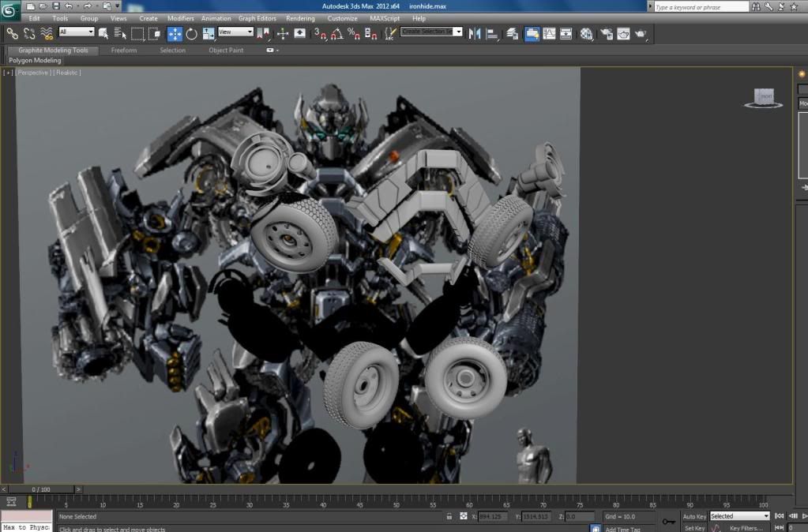The height and width of the screenshot is (532, 808).
Task: Open the Select by Name dialog
Action: [x=120, y=34]
